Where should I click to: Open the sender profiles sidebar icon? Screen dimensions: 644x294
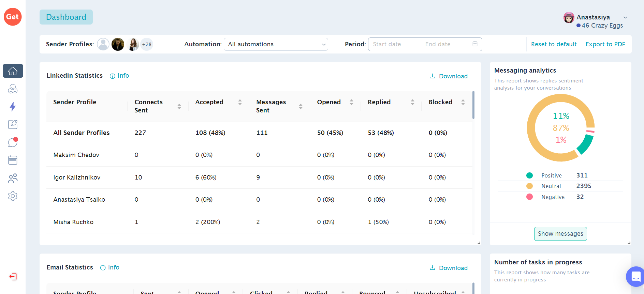(x=13, y=89)
